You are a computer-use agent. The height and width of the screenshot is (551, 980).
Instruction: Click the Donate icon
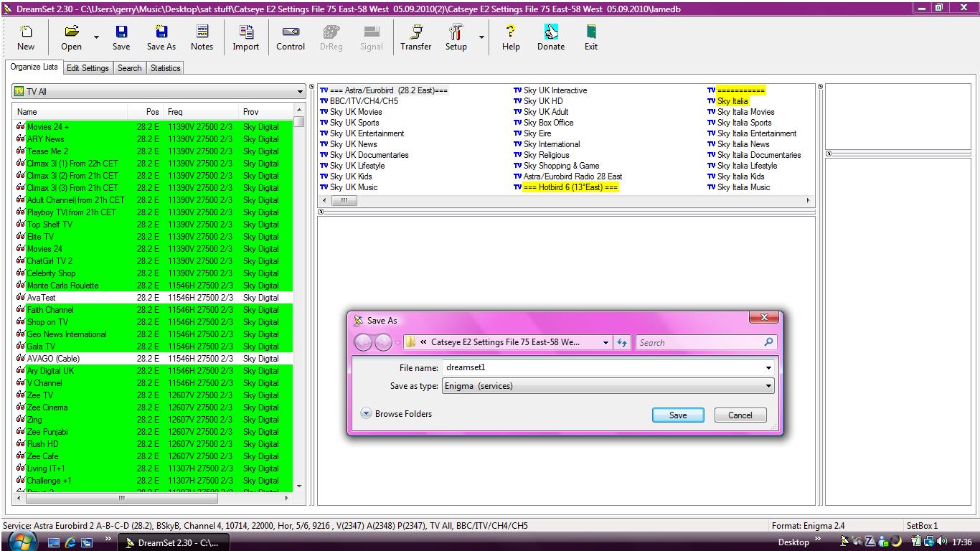550,37
